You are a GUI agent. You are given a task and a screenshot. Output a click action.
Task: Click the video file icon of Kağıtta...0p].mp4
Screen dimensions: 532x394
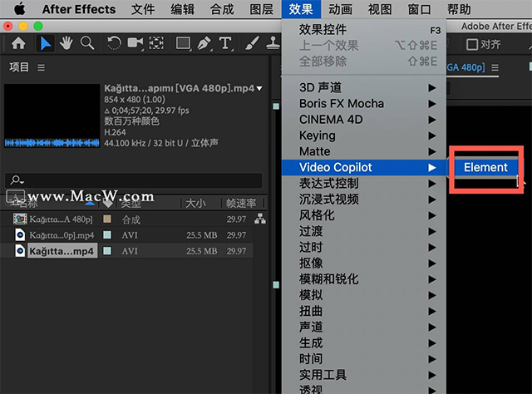[x=20, y=235]
